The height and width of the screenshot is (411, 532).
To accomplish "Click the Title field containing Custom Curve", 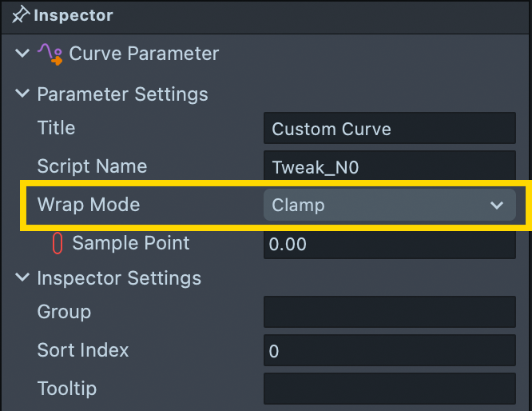I will (x=389, y=129).
